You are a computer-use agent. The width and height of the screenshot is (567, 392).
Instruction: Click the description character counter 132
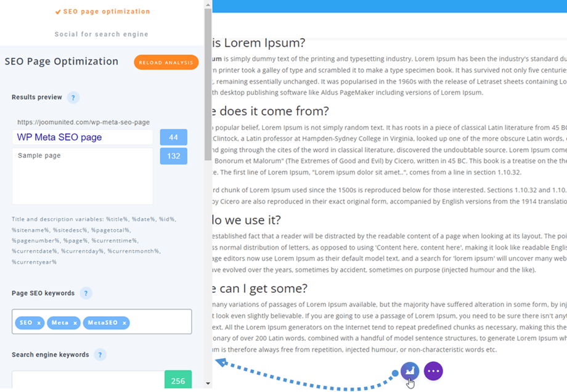(x=173, y=156)
